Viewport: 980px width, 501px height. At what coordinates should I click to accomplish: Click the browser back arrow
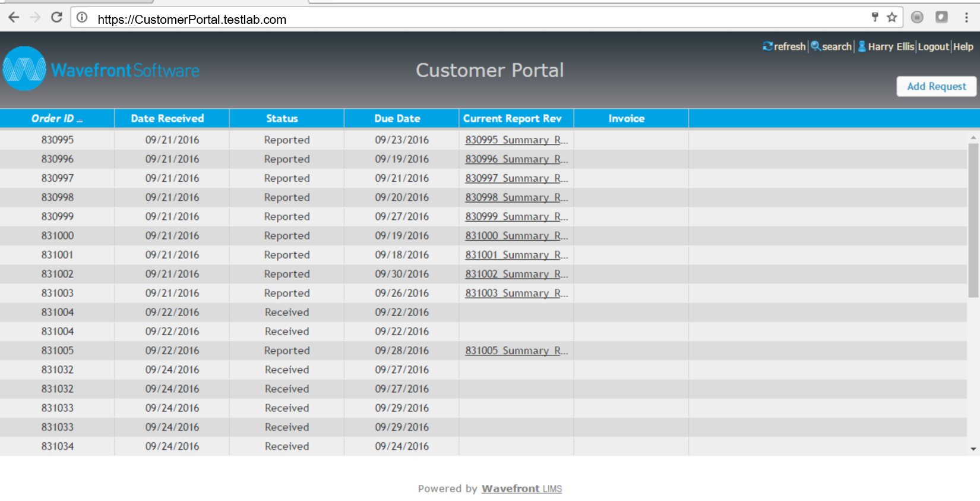(x=14, y=17)
